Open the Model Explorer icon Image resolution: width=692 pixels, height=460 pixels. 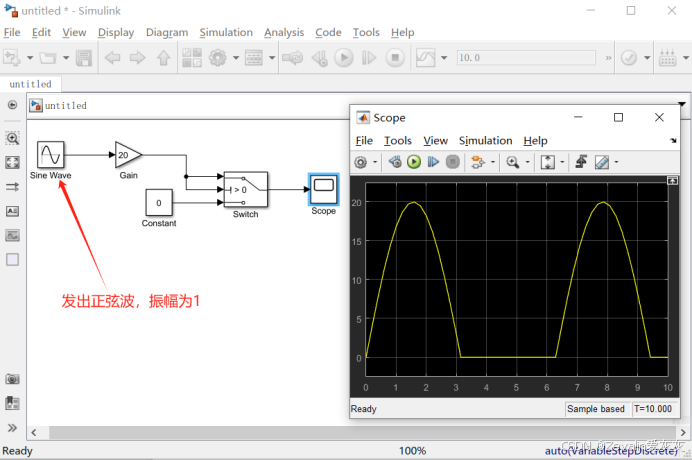click(254, 58)
